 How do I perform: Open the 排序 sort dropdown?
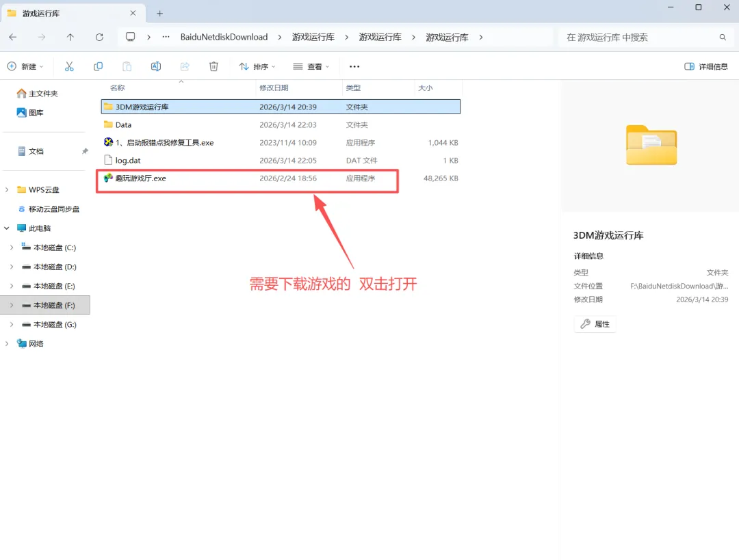click(x=257, y=66)
